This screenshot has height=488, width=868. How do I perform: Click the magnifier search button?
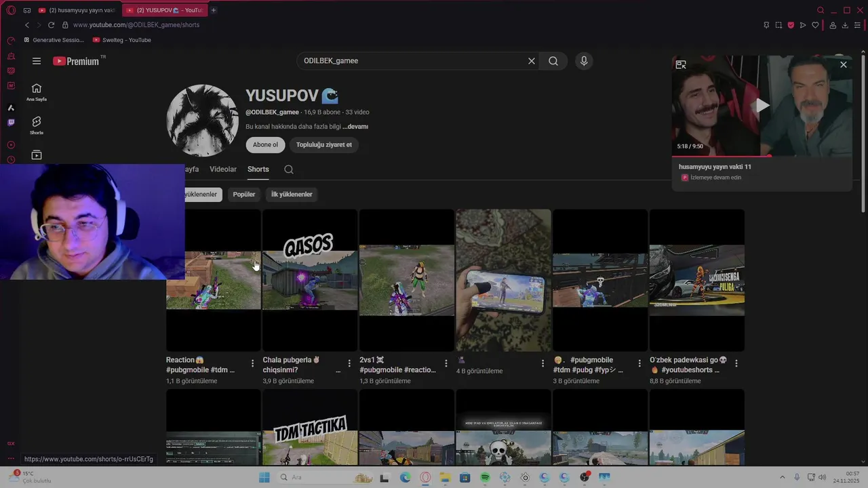tap(553, 61)
